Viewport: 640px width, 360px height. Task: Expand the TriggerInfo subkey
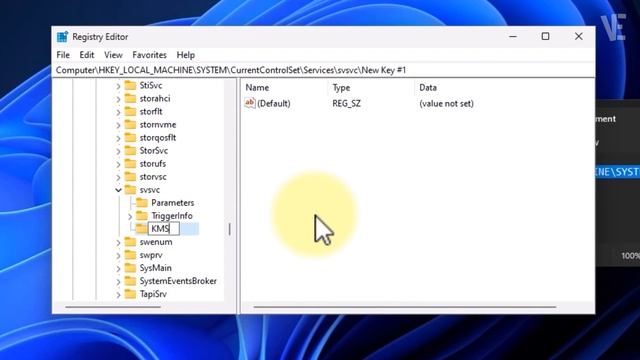pos(130,216)
